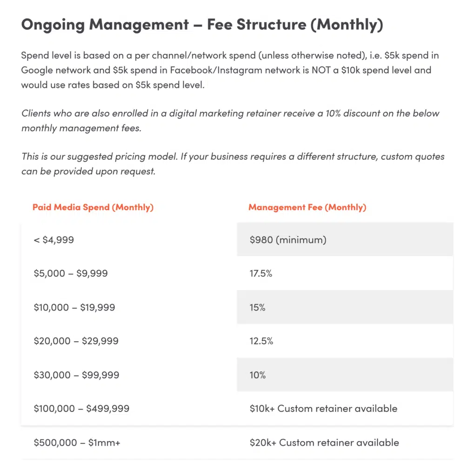This screenshot has width=474, height=476.
Task: Select the '$10,000 – $19,999' spend row
Action: point(74,307)
